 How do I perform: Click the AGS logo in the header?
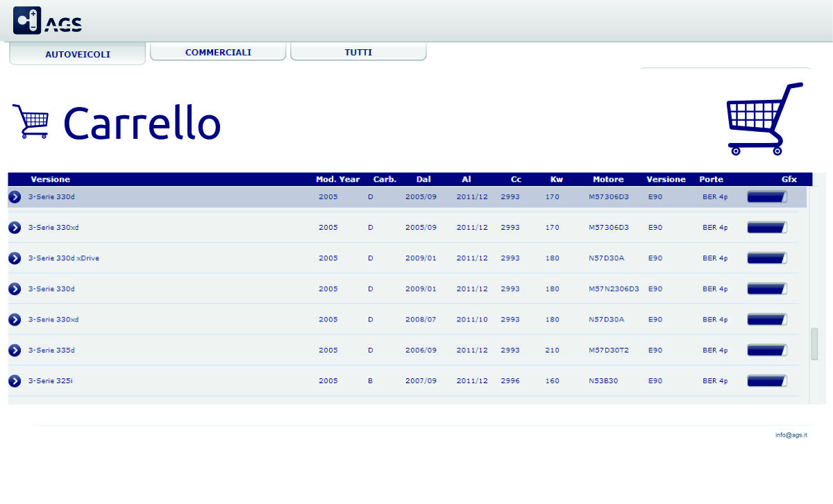click(x=48, y=21)
